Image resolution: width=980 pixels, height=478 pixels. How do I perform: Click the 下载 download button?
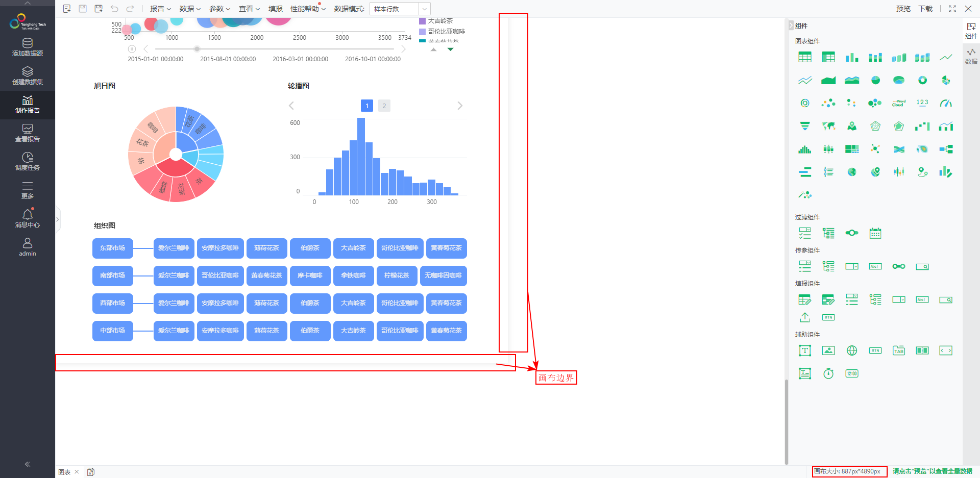tap(925, 9)
